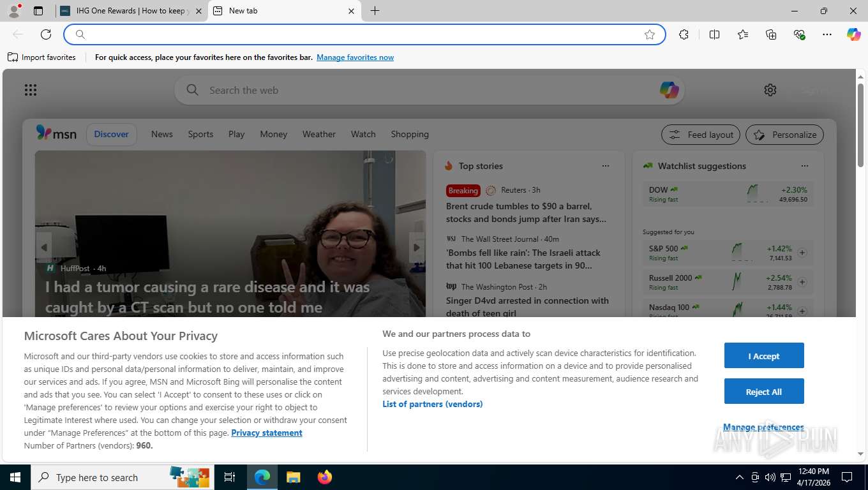Click I Accept on the privacy banner

click(x=764, y=356)
